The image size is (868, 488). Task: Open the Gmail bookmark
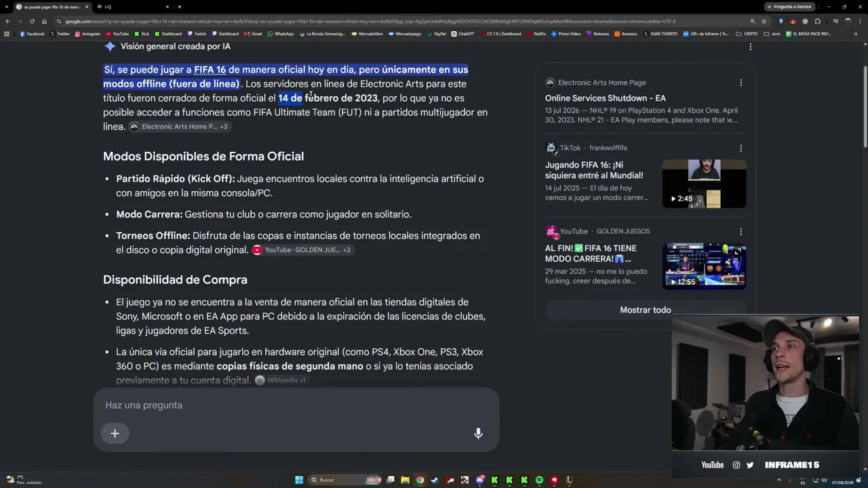click(x=253, y=34)
